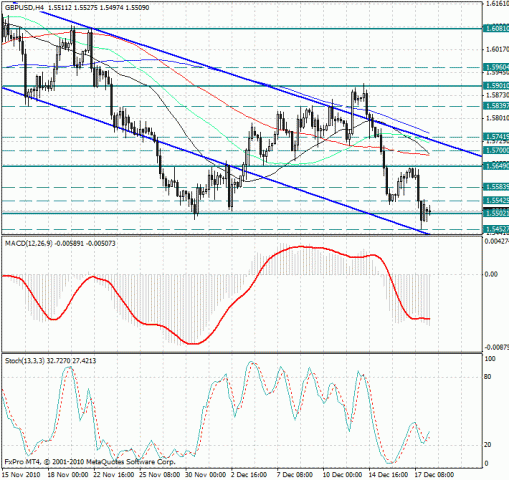509x480 pixels.
Task: Select the 1.5649 horizontal level tag
Action: [496, 166]
